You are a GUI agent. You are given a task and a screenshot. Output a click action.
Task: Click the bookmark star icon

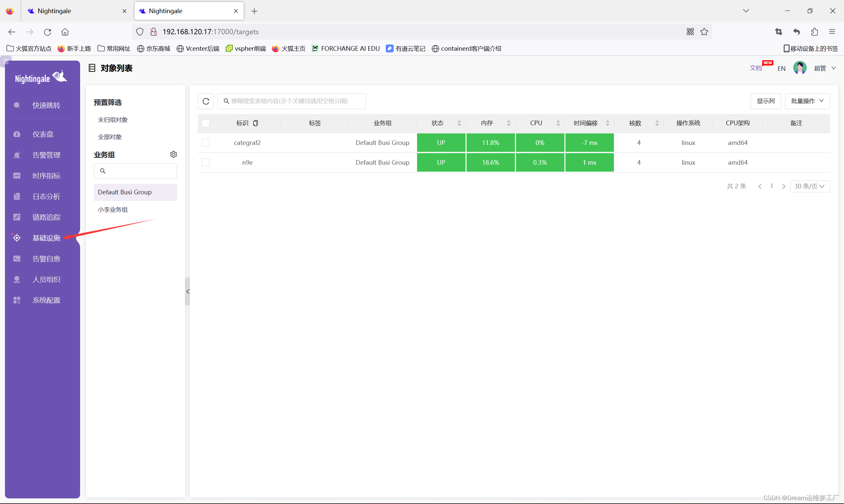point(704,32)
